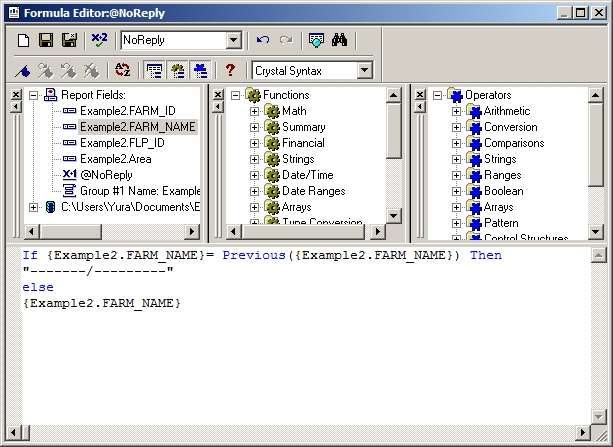613x447 pixels.
Task: Toggle the Operator tree button
Action: 201,70
